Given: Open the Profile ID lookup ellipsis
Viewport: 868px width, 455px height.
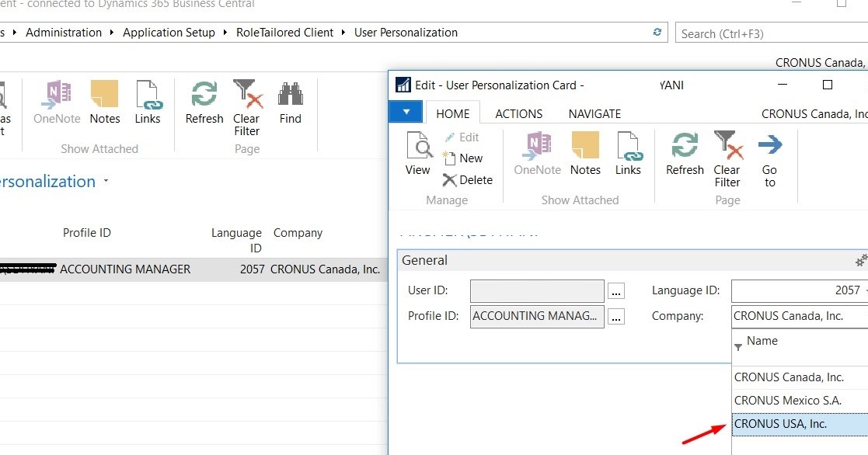Looking at the screenshot, I should click(616, 316).
